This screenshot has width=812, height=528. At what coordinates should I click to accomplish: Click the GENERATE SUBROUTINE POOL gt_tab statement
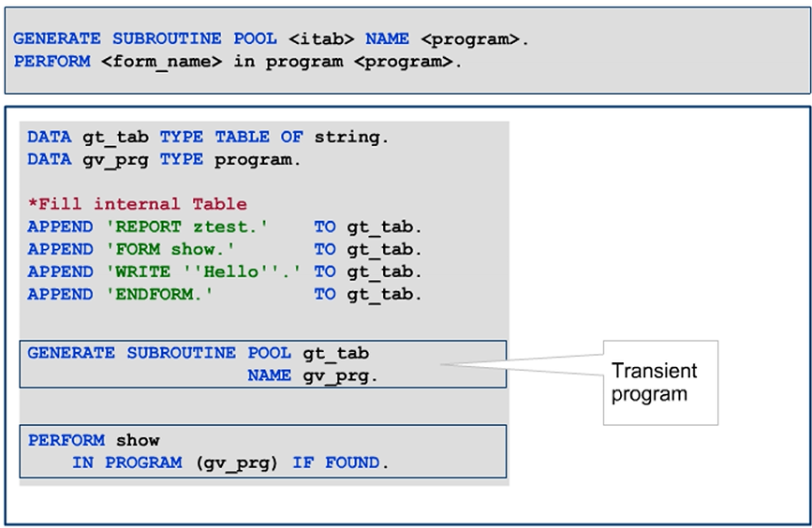coord(198,353)
